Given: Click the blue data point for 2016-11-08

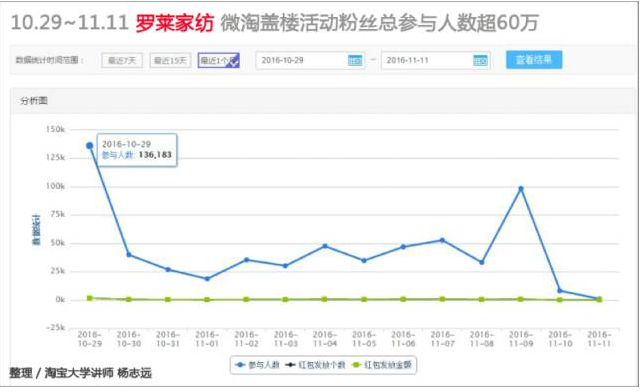Looking at the screenshot, I should tap(482, 262).
